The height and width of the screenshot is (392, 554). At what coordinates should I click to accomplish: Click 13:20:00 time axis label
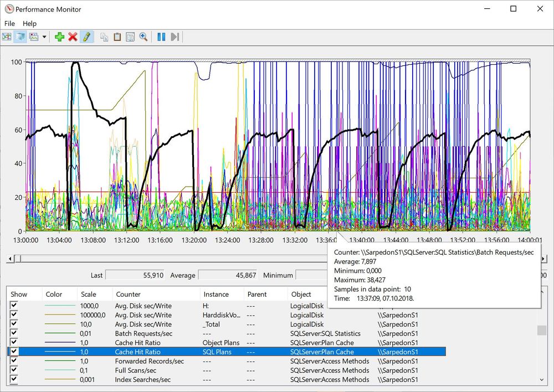coord(194,240)
